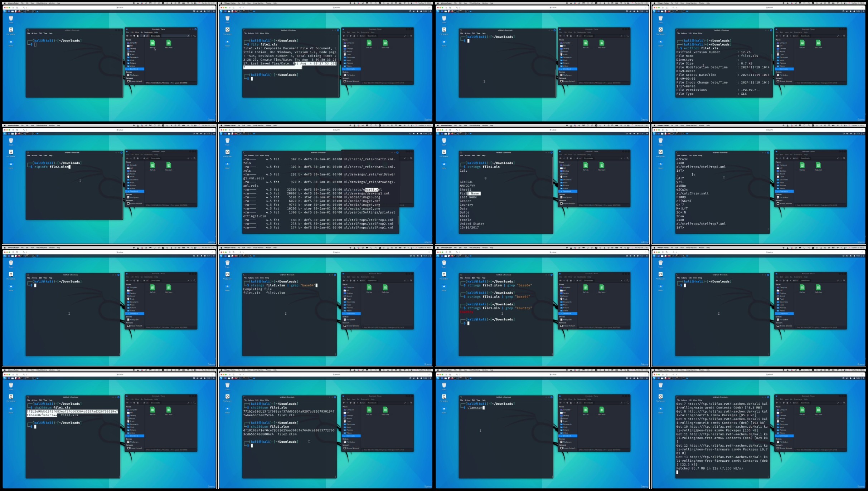Viewport: 868px width, 491px height.
Task: Click file2.xlsm icon in frame with ctrlProp8.xml
Action: pyautogui.click(x=818, y=166)
